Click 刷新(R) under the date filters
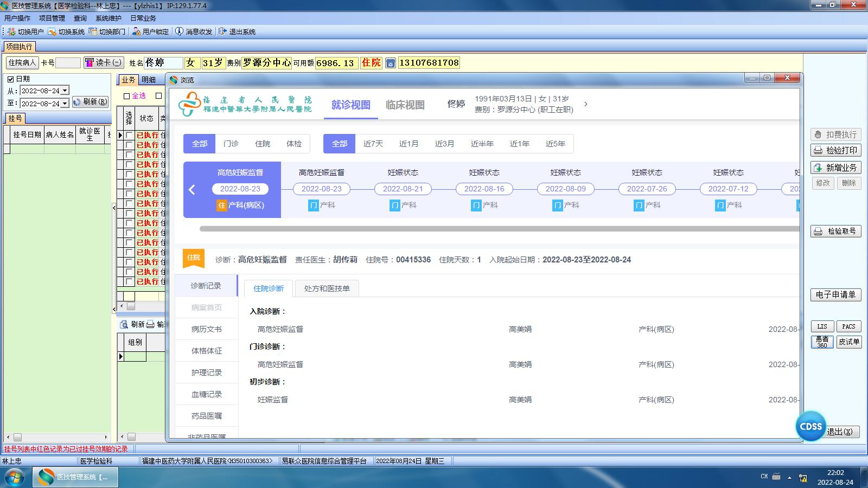Screen dimensions: 868x488 click(90, 101)
